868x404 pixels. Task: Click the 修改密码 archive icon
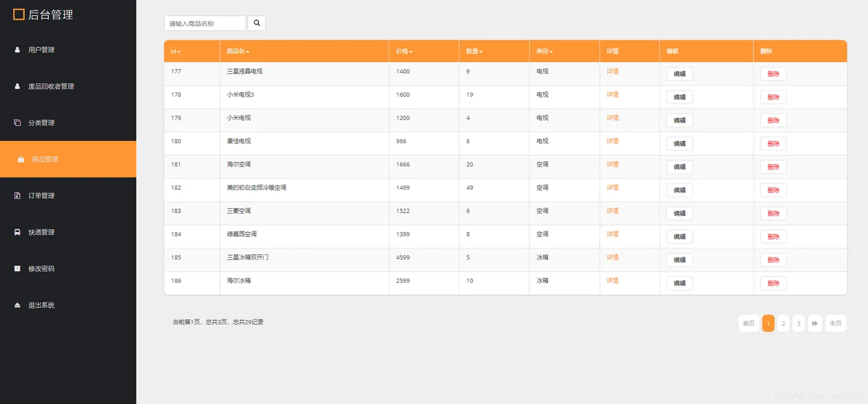pyautogui.click(x=17, y=269)
